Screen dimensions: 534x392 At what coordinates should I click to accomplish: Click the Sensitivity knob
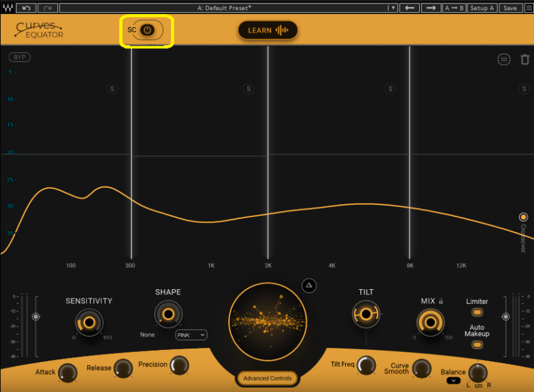(88, 322)
